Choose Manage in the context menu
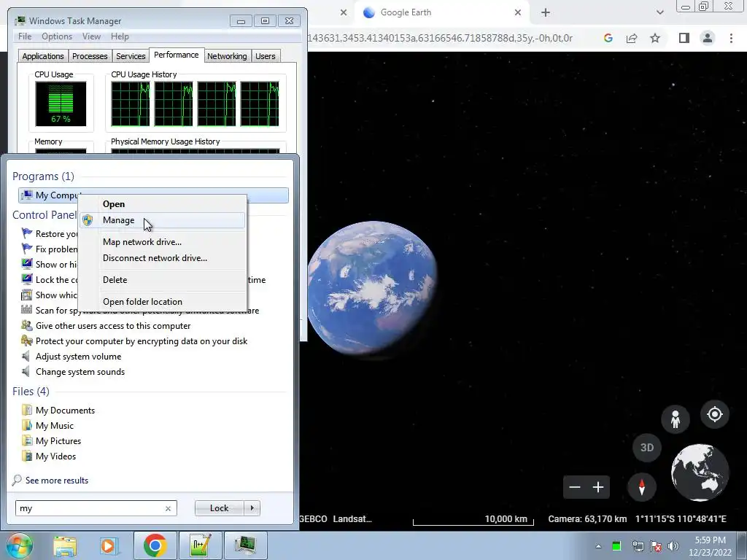Screen dimensions: 747x560 (x=163, y=220)
